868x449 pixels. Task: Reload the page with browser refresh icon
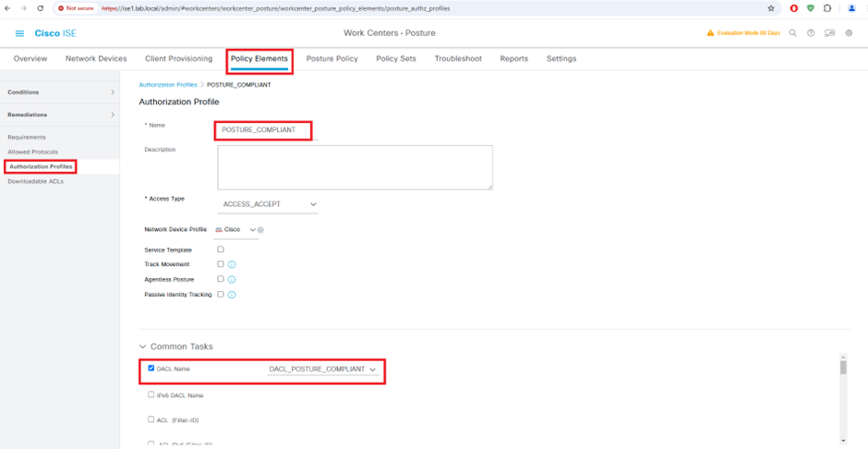pos(40,8)
